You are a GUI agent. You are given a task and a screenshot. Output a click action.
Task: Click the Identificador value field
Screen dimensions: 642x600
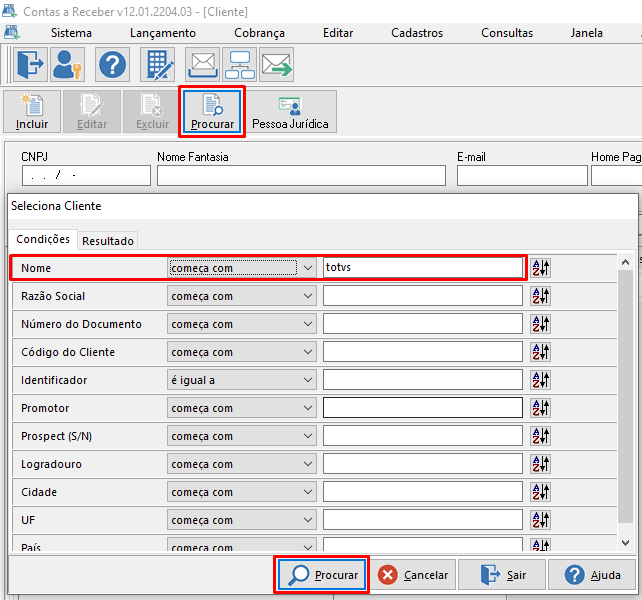coord(423,380)
